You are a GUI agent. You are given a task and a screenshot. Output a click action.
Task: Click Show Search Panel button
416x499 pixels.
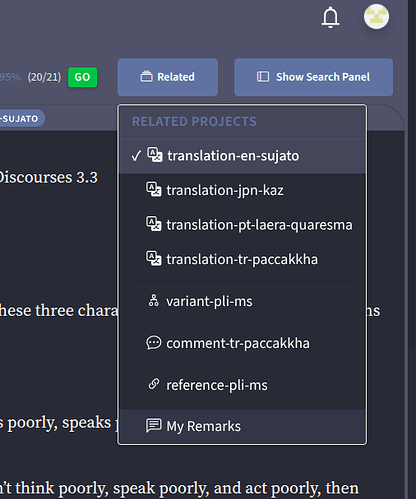point(313,77)
